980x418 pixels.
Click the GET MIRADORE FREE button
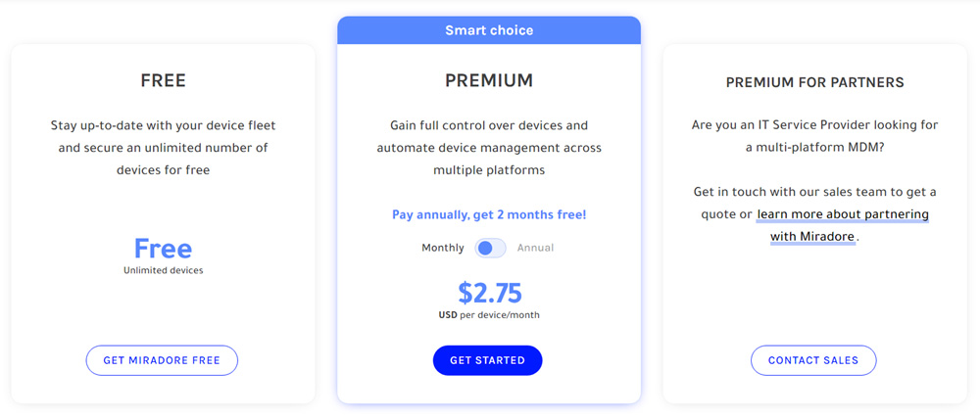[x=162, y=360]
